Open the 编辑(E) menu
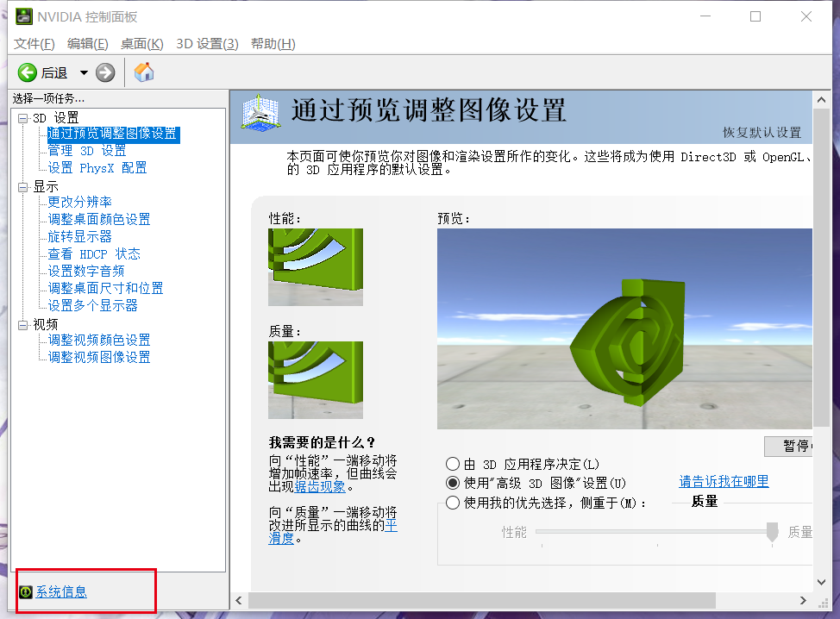Screen dimensions: 840x619 [88, 44]
